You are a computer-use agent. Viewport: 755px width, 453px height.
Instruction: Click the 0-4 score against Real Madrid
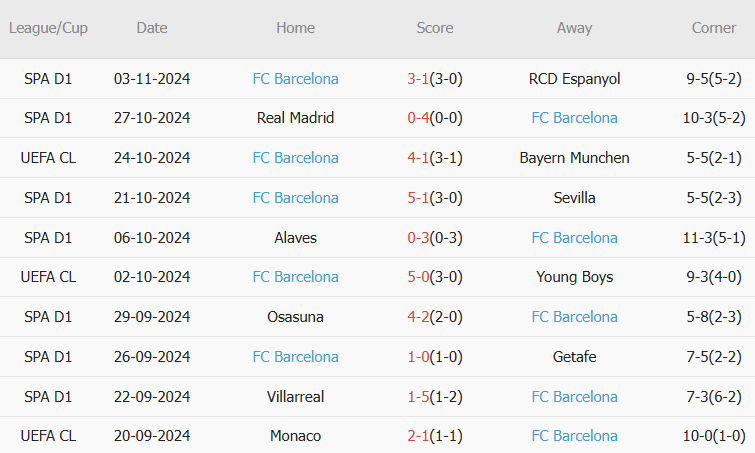point(418,118)
